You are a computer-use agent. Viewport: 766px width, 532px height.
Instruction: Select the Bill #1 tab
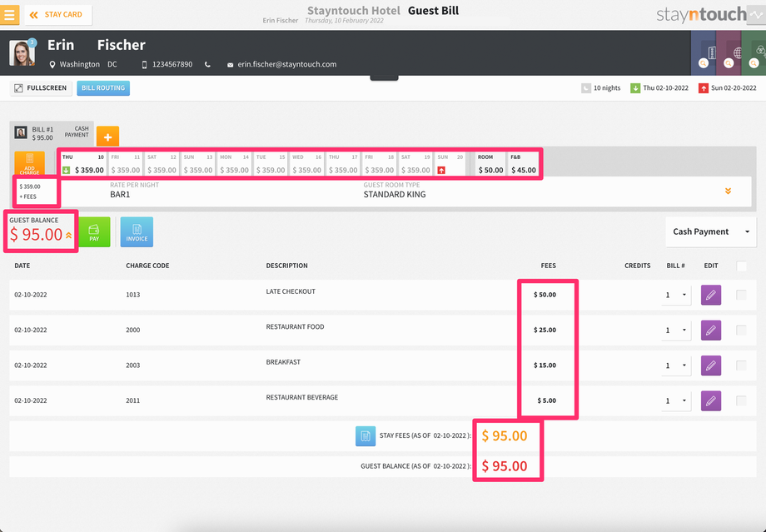[52, 133]
